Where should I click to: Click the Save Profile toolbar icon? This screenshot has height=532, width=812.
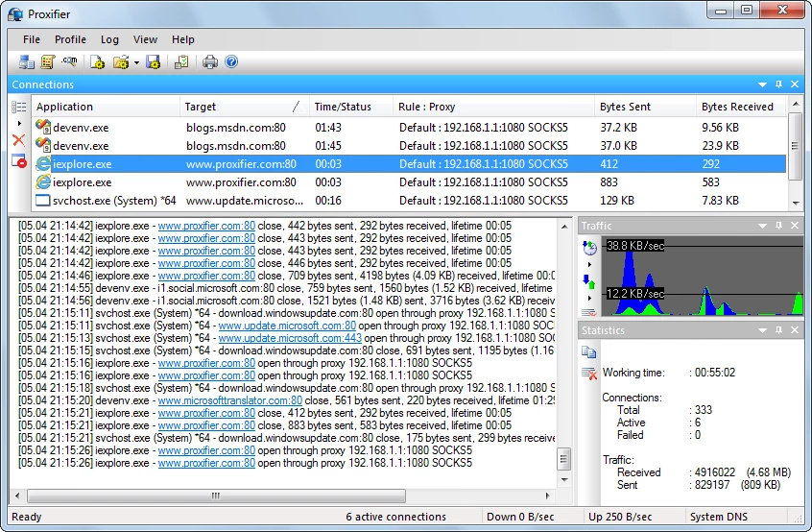click(x=153, y=62)
